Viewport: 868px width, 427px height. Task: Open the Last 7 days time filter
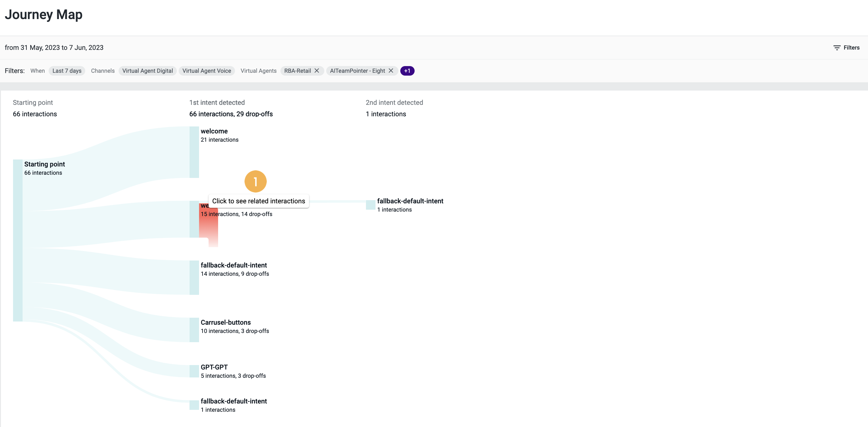[67, 71]
